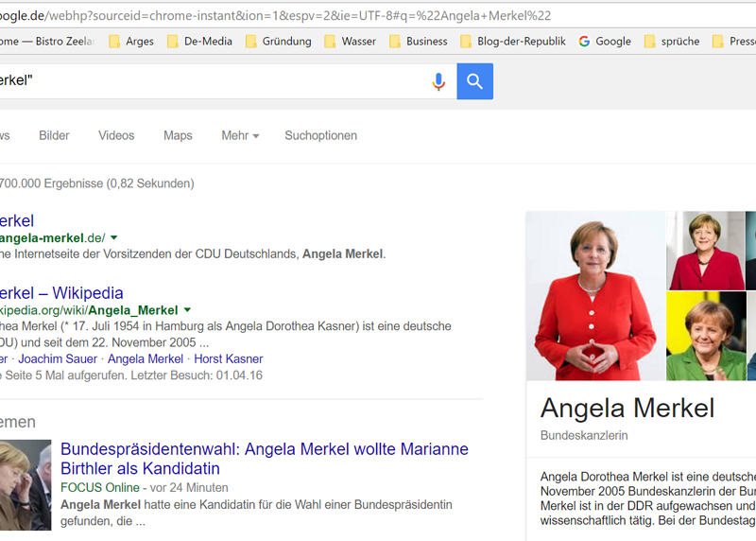Switch to the Videos tab
The height and width of the screenshot is (541, 756).
point(116,136)
